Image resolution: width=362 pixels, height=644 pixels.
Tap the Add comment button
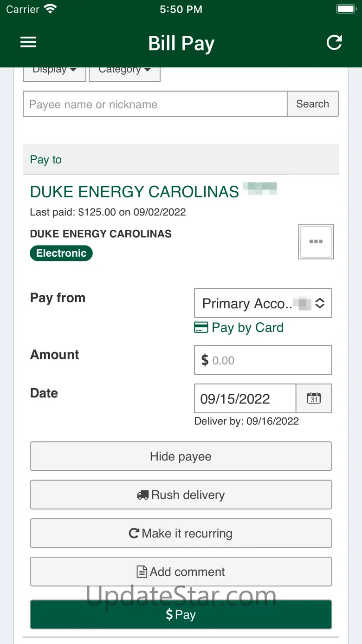pyautogui.click(x=181, y=572)
